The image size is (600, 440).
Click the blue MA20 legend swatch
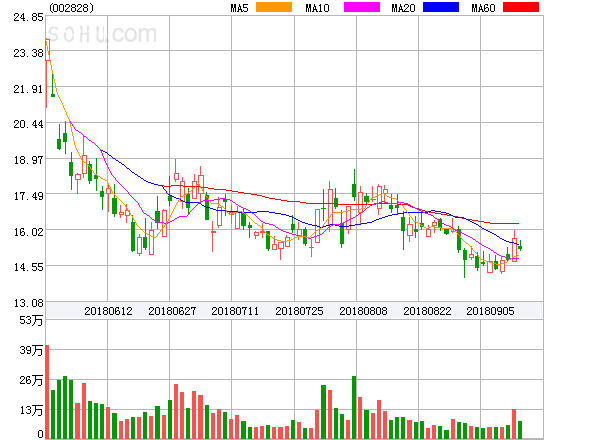pos(441,7)
